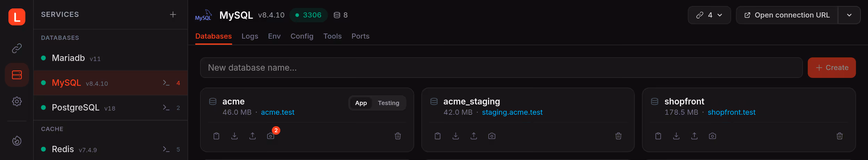The width and height of the screenshot is (868, 160).
Task: Switch to the Config tab
Action: coord(302,36)
